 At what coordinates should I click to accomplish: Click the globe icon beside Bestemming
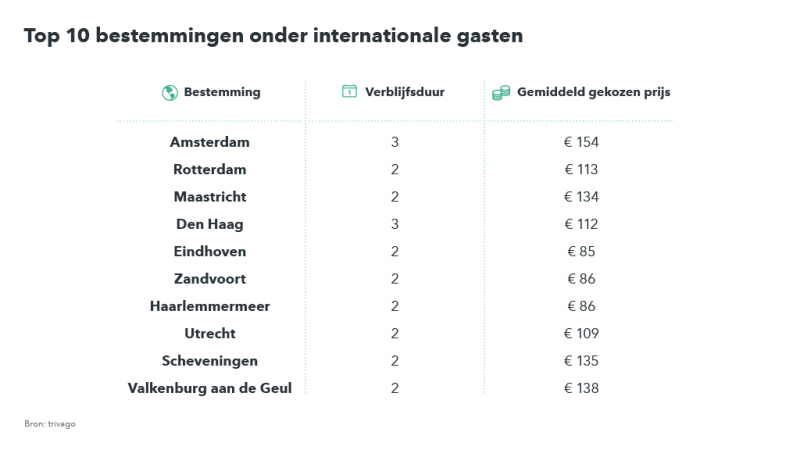[169, 93]
